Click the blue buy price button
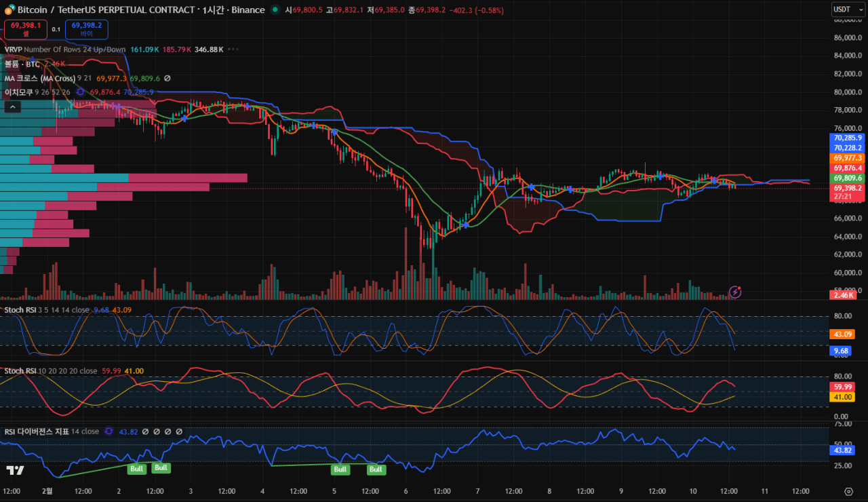Viewport: 868px width, 502px height. point(86,28)
